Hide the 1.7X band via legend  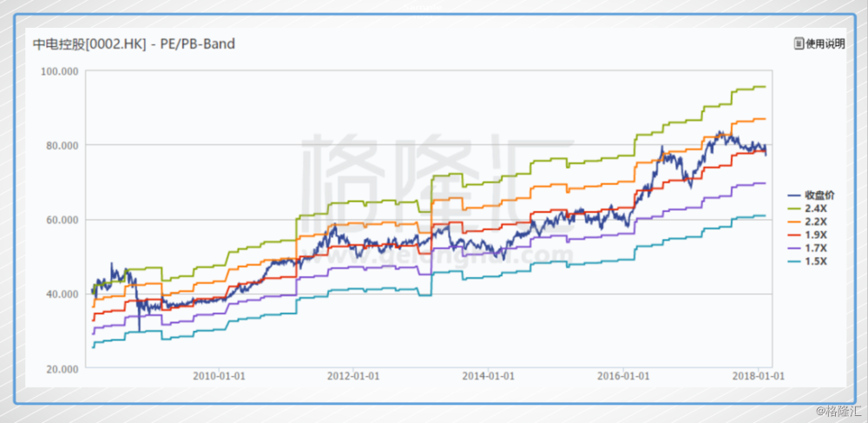814,248
